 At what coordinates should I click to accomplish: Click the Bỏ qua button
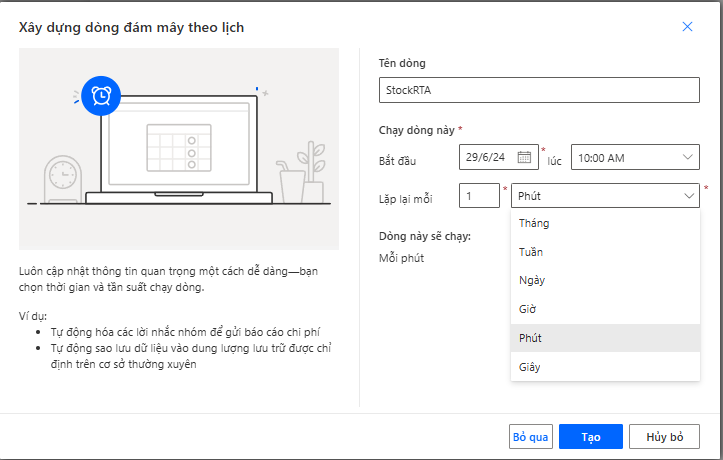click(531, 436)
